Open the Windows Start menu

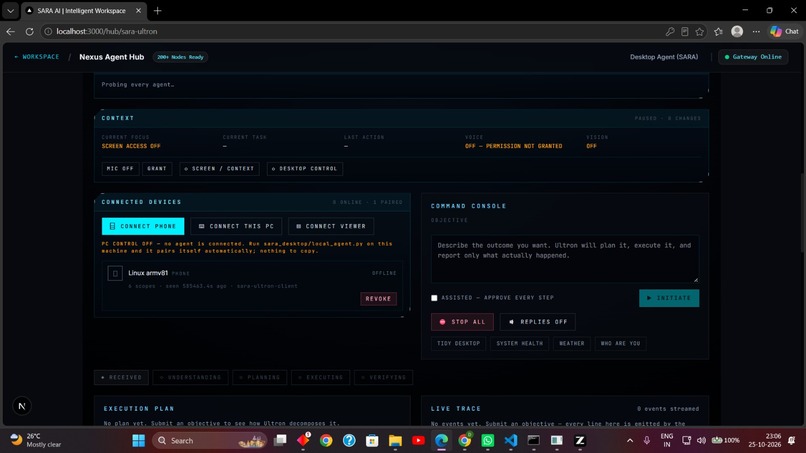click(x=138, y=441)
